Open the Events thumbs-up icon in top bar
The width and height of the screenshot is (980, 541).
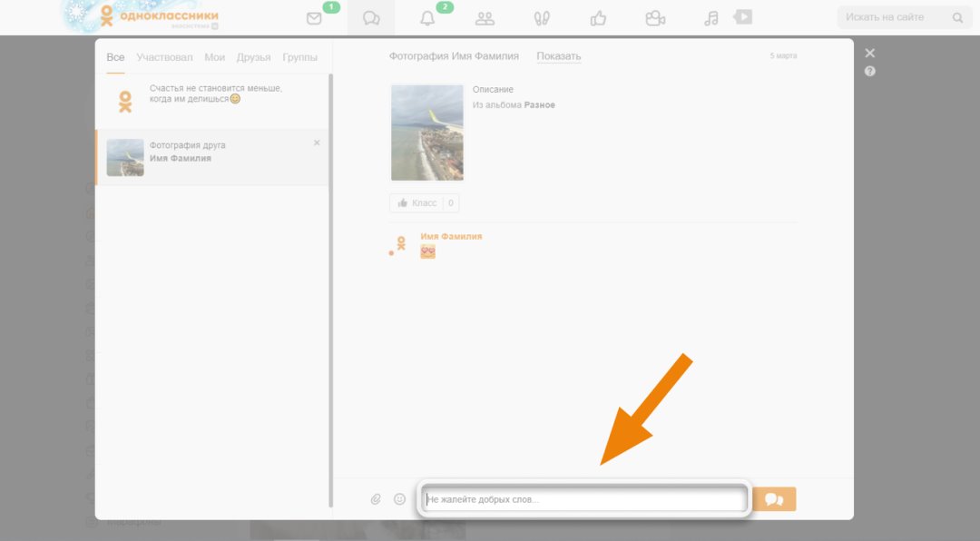[598, 18]
